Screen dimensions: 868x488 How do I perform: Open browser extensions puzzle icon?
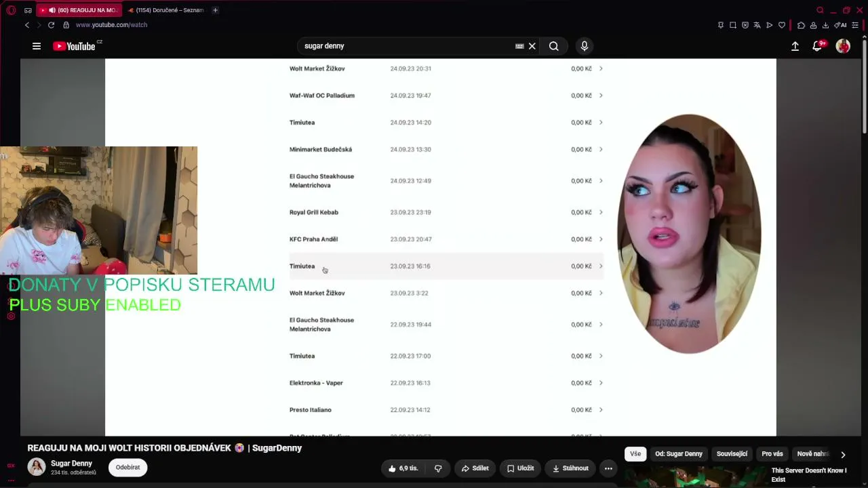click(x=801, y=25)
